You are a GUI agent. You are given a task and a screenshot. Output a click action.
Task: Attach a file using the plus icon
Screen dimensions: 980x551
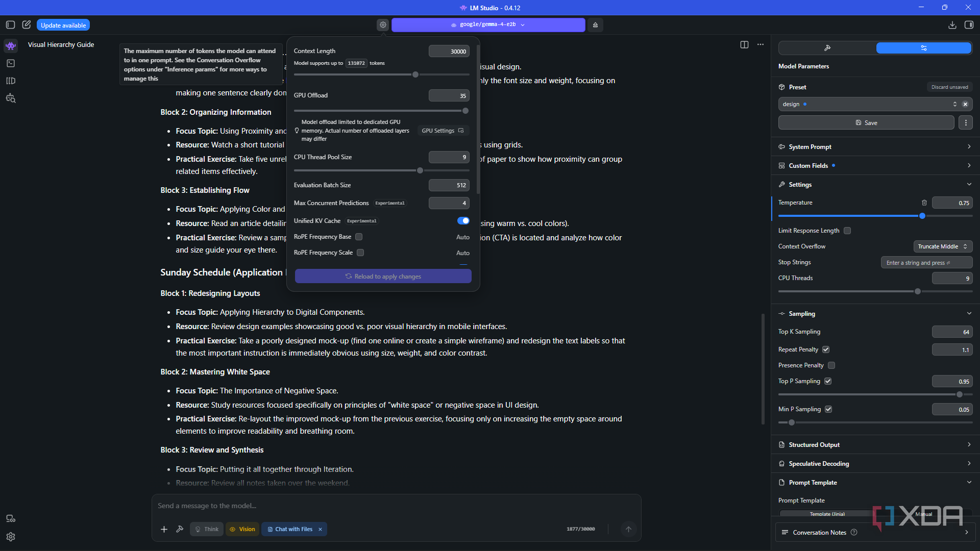164,530
